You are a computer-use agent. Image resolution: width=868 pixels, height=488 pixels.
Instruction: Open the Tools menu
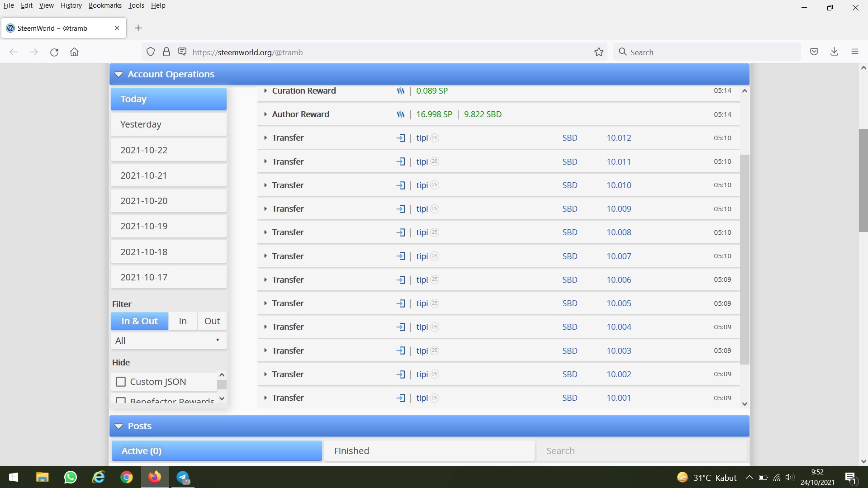tap(136, 5)
